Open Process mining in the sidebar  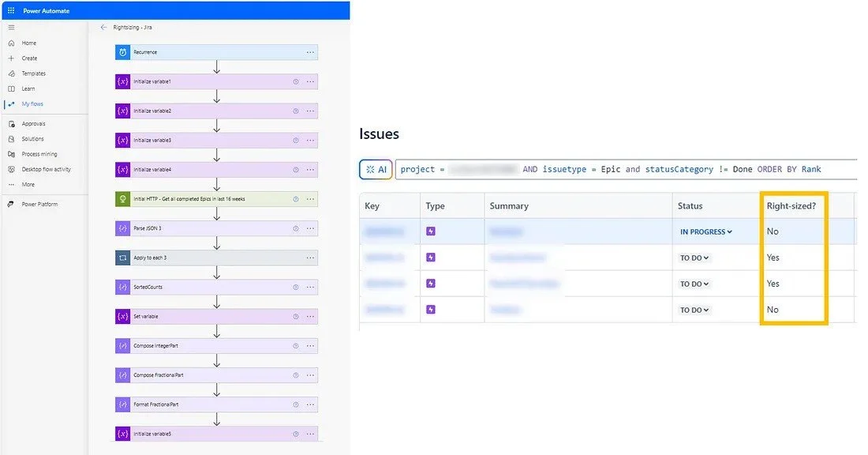(39, 154)
